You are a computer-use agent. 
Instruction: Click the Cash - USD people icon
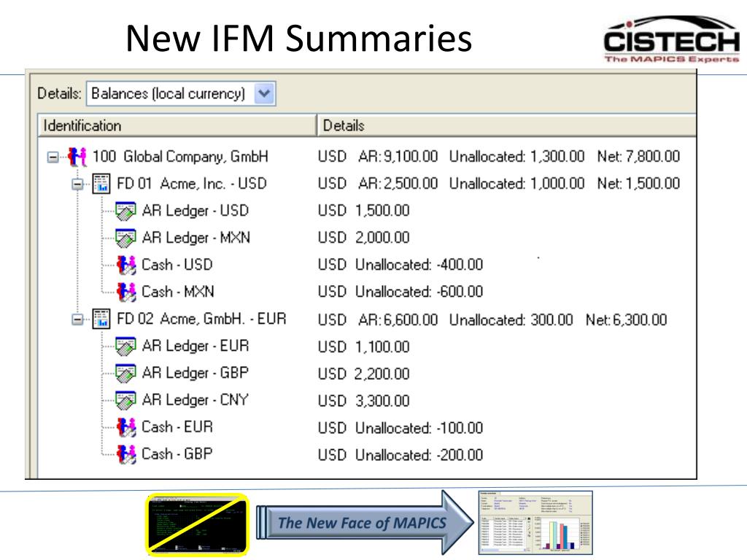click(x=126, y=265)
